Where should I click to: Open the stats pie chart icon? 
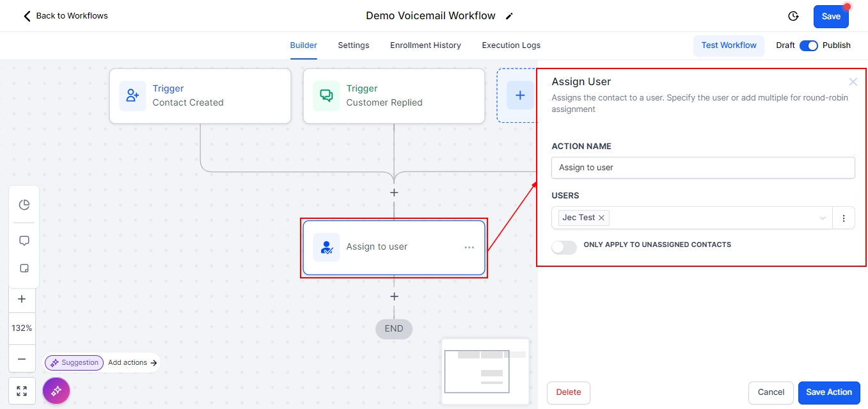(24, 205)
